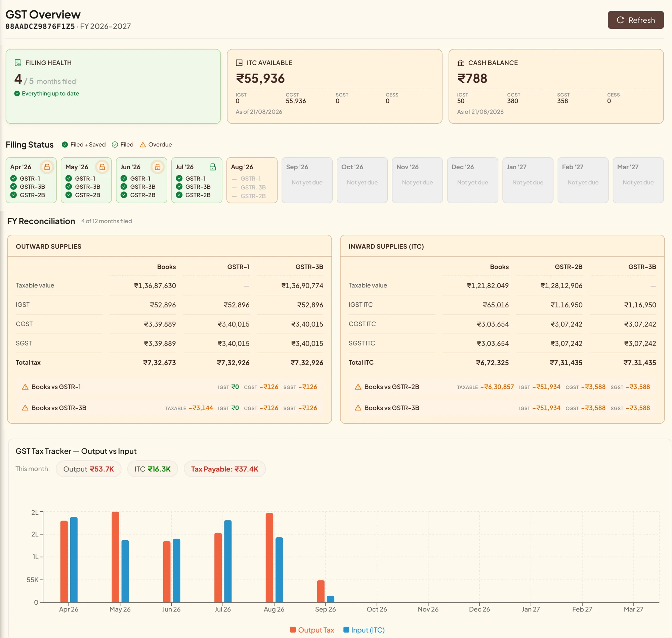The width and height of the screenshot is (672, 638).
Task: Click outward Books taxable value ₹1,36,87,630
Action: point(155,286)
